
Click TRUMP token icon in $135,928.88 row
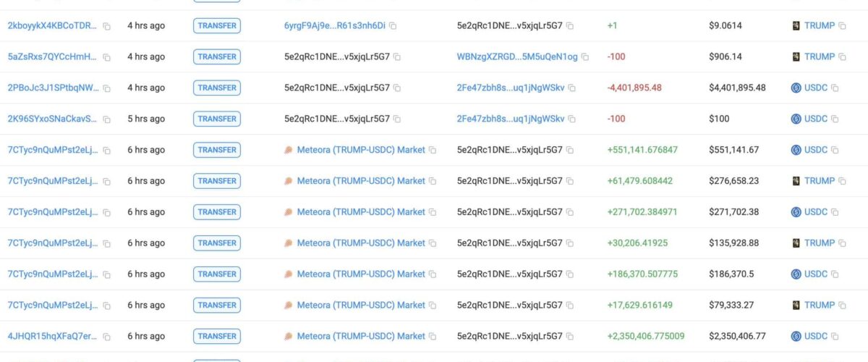click(x=796, y=243)
